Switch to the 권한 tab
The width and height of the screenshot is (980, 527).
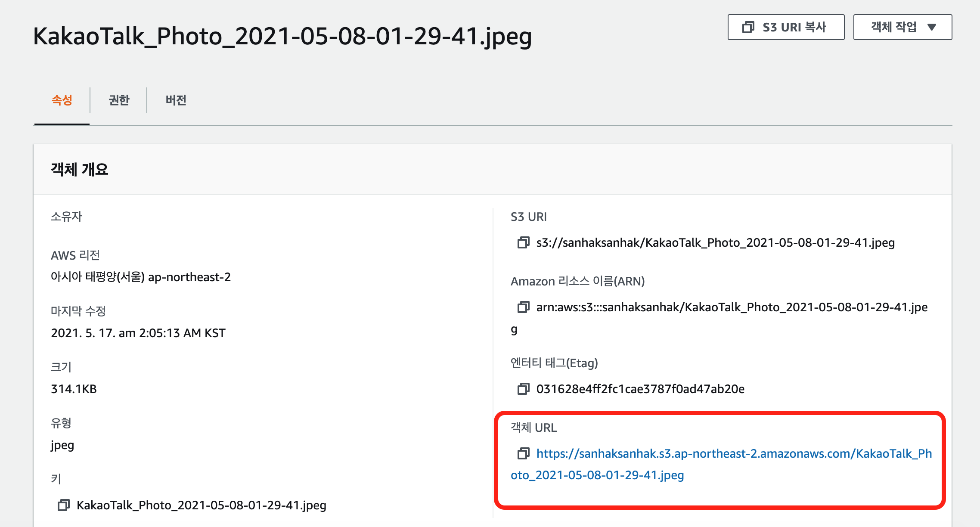tap(119, 100)
